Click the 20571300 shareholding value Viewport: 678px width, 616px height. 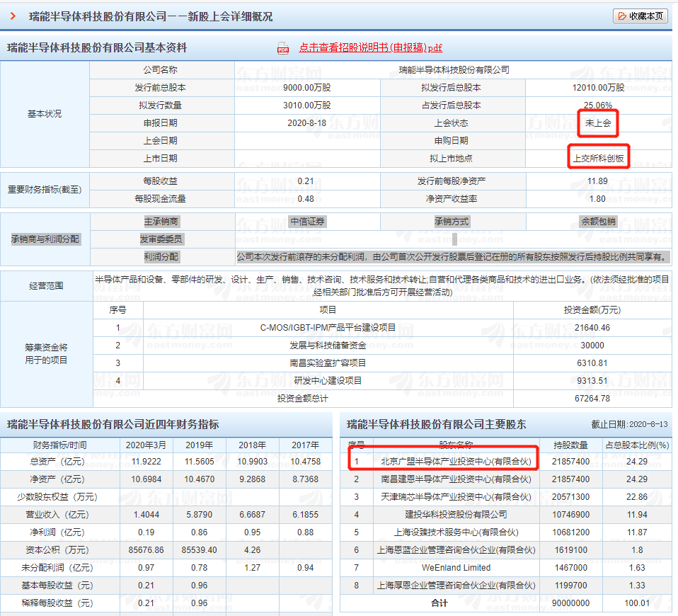tap(570, 497)
